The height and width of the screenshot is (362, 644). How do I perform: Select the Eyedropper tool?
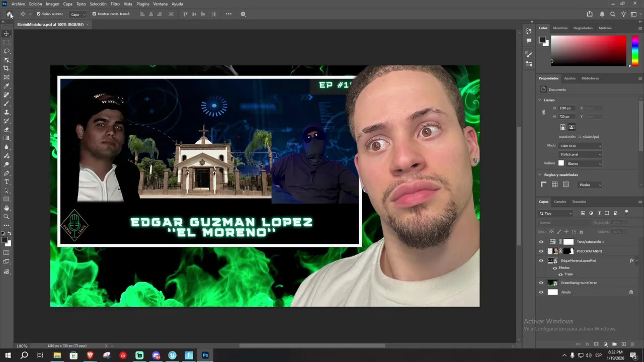point(7,86)
